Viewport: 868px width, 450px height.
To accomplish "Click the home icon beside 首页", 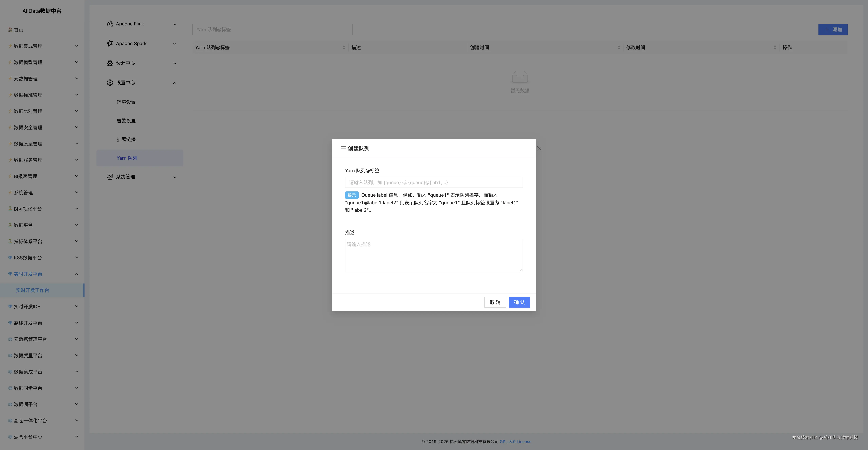I will (x=10, y=30).
